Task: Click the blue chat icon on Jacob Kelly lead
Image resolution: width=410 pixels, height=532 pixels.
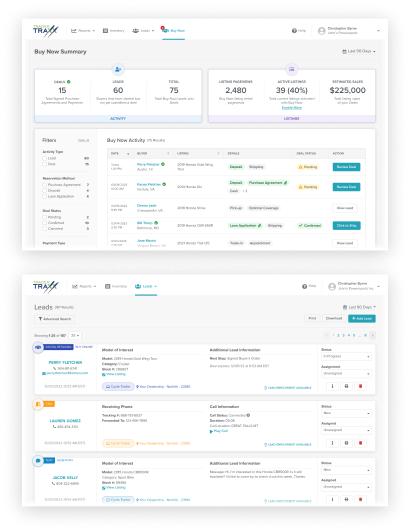Action: [x=38, y=460]
